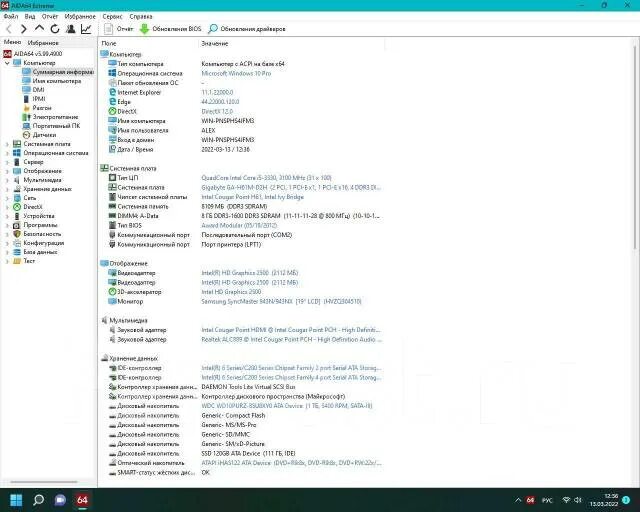Select Электропитание in the tree

(50, 117)
